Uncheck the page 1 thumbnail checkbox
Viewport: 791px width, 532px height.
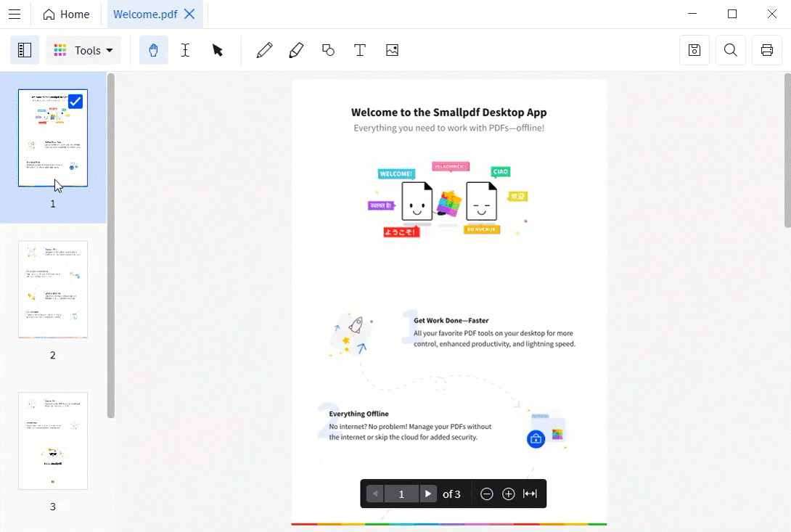point(75,102)
